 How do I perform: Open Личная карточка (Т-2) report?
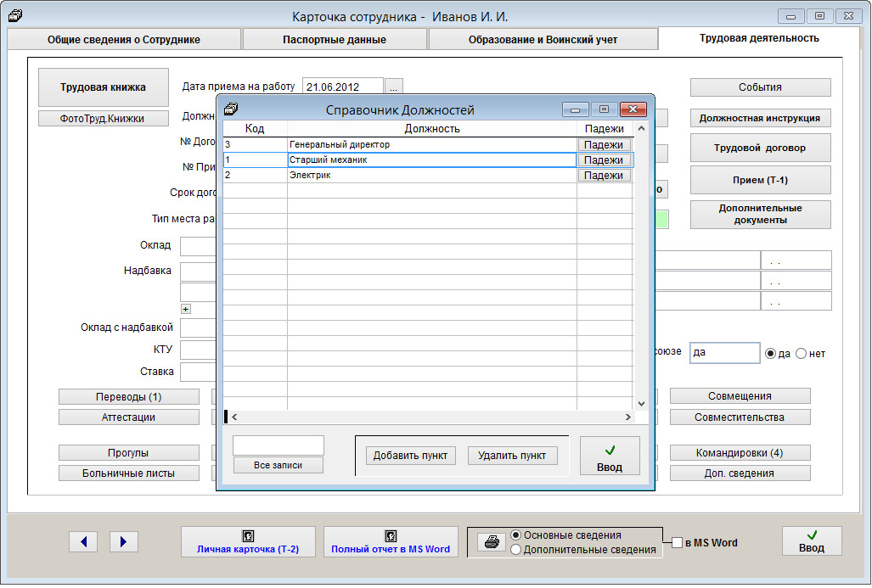[248, 542]
